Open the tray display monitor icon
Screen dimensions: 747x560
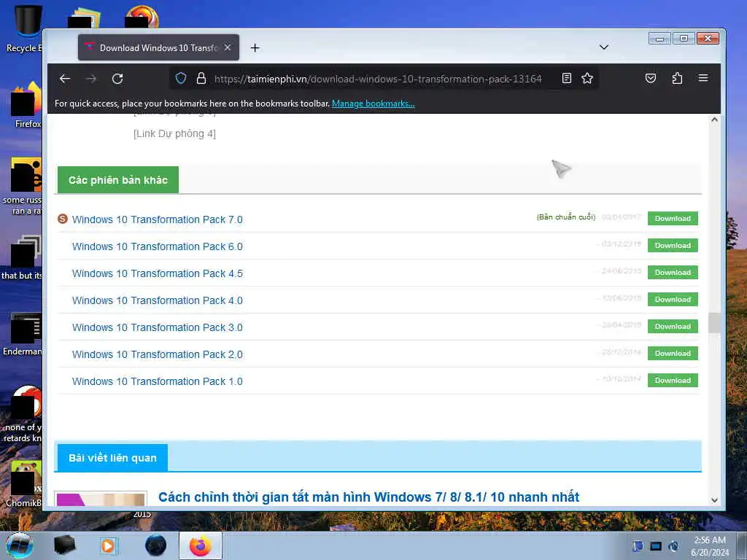coord(656,546)
